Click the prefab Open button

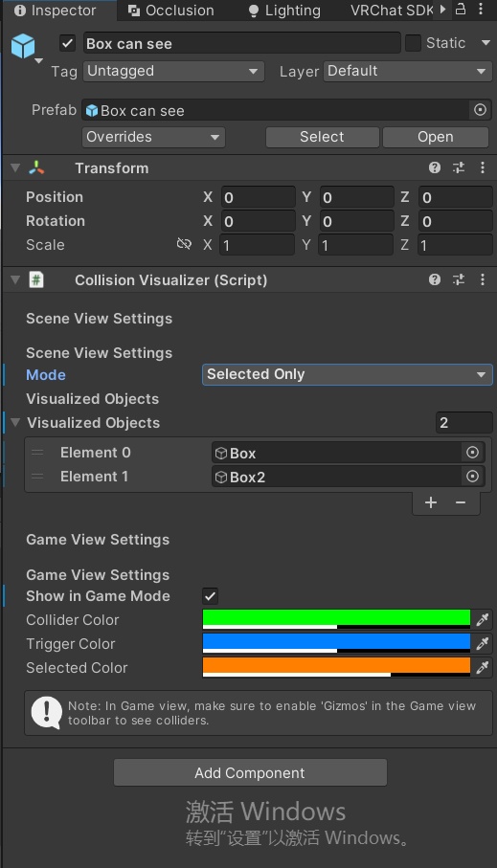[436, 137]
